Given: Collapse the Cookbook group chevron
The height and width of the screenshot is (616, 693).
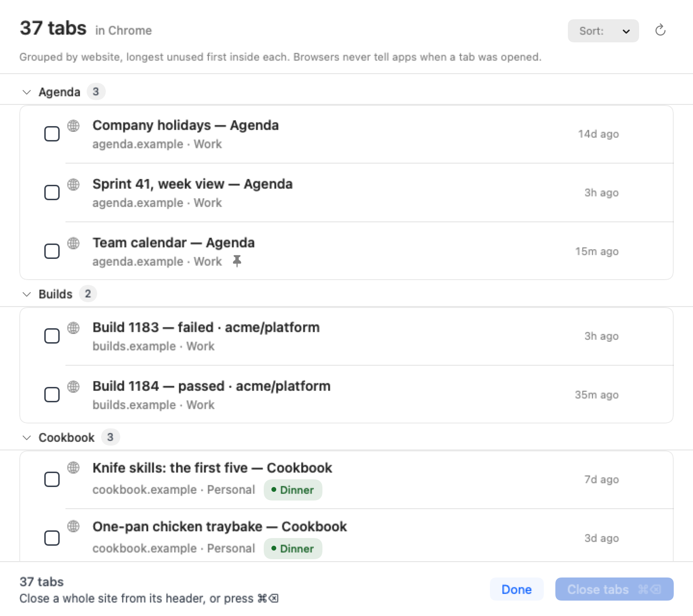Looking at the screenshot, I should tap(27, 437).
